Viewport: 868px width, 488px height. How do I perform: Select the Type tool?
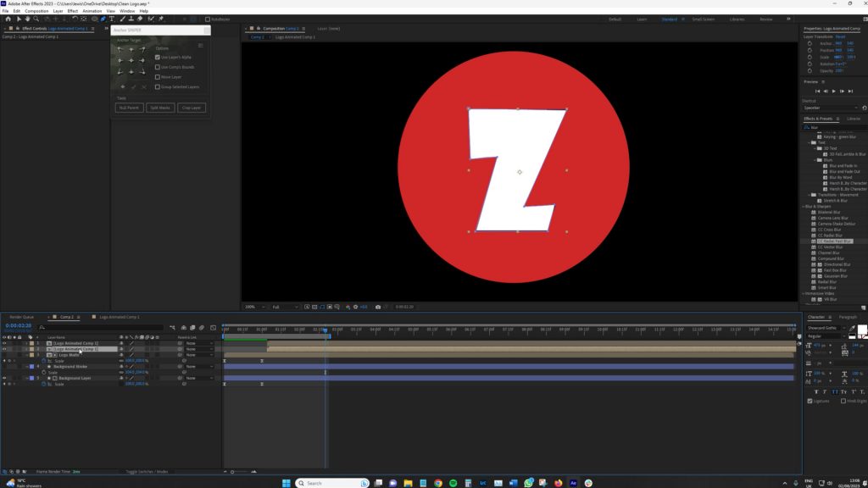tap(112, 19)
